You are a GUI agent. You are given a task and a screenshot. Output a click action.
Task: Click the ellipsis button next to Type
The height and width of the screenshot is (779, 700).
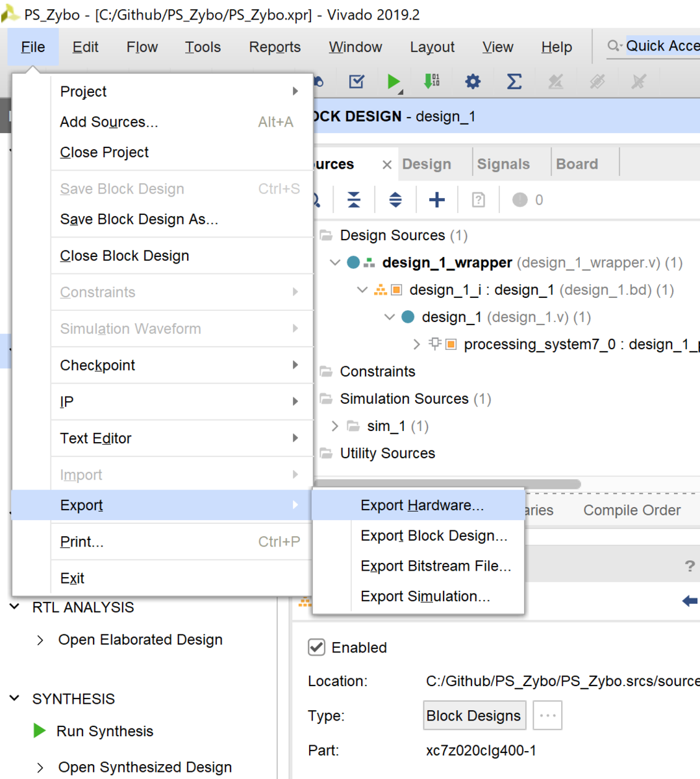tap(547, 715)
